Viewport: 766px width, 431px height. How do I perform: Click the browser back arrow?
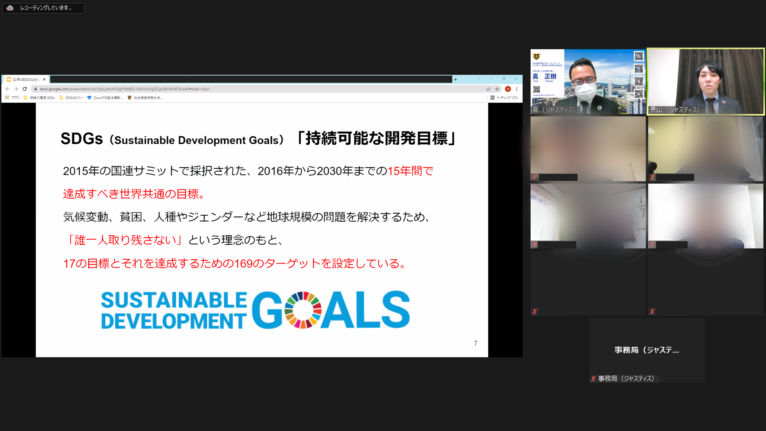click(7, 89)
